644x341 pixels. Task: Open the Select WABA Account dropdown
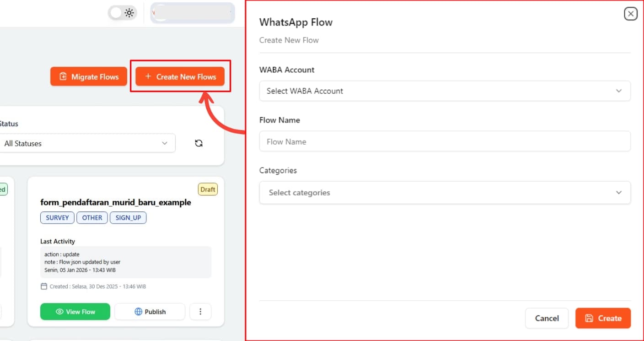pos(444,91)
